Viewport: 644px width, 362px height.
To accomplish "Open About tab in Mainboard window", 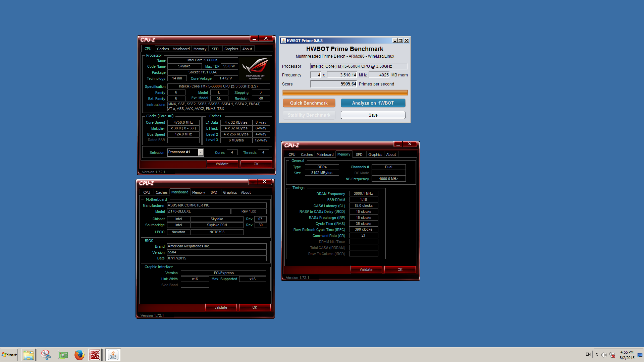I will (246, 192).
